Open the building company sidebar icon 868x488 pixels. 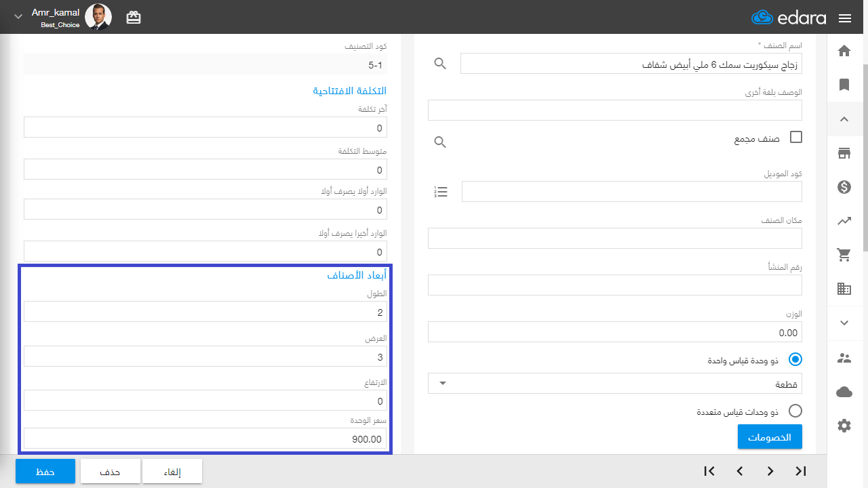tap(844, 289)
